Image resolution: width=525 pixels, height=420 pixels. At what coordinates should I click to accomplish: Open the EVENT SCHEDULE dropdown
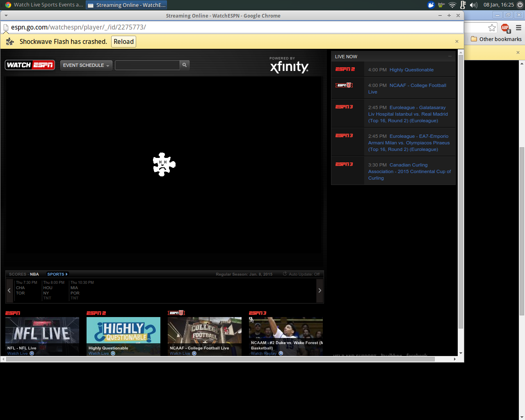tap(86, 65)
